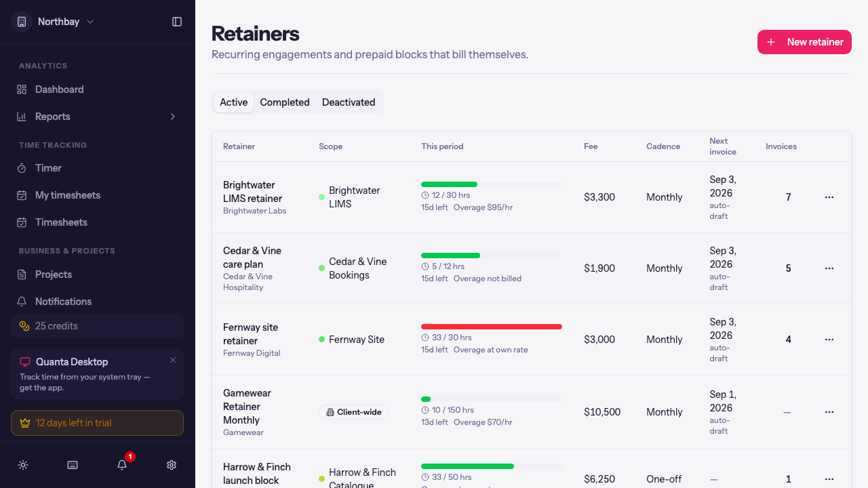This screenshot has height=488, width=868.
Task: Click the $10,500 fee value
Action: (x=602, y=412)
